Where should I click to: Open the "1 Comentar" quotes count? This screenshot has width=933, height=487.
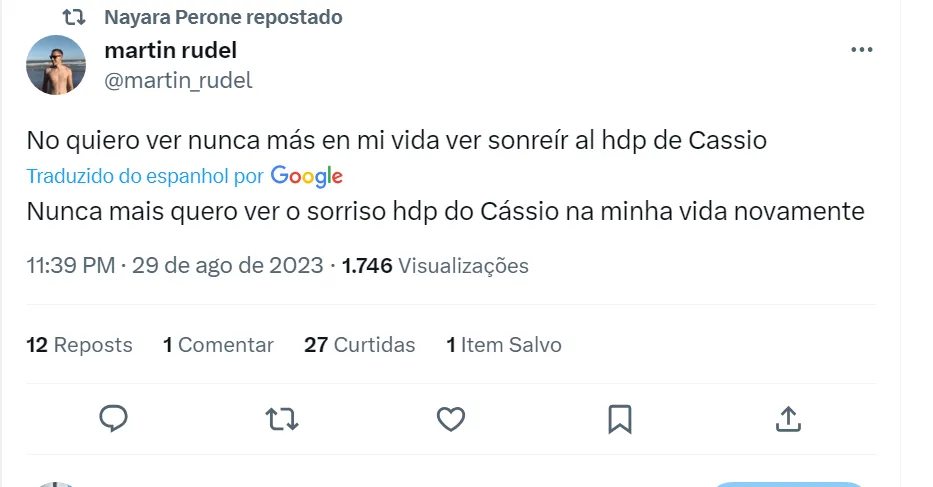218,345
